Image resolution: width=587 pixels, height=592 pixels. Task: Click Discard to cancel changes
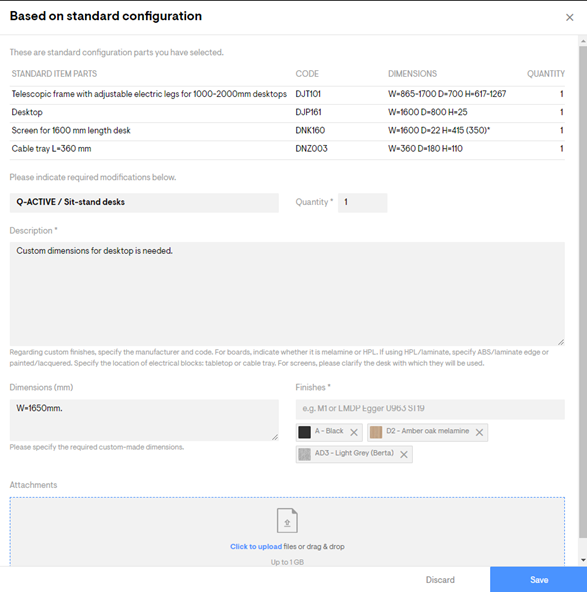[x=440, y=580]
